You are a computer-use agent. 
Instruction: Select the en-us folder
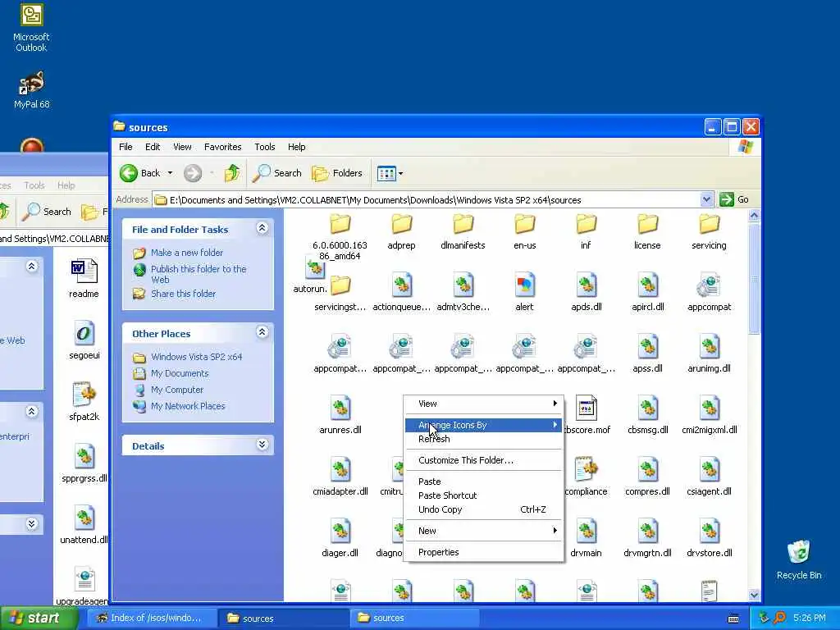point(524,224)
